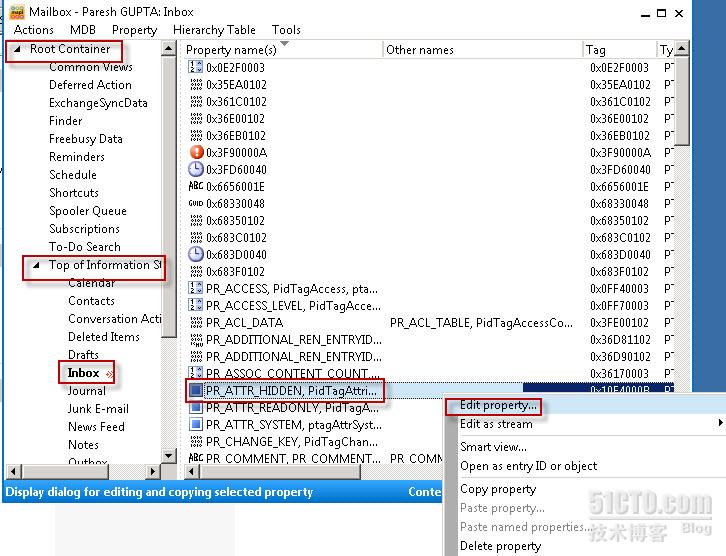Choose Delete property from context menu

pos(500,546)
